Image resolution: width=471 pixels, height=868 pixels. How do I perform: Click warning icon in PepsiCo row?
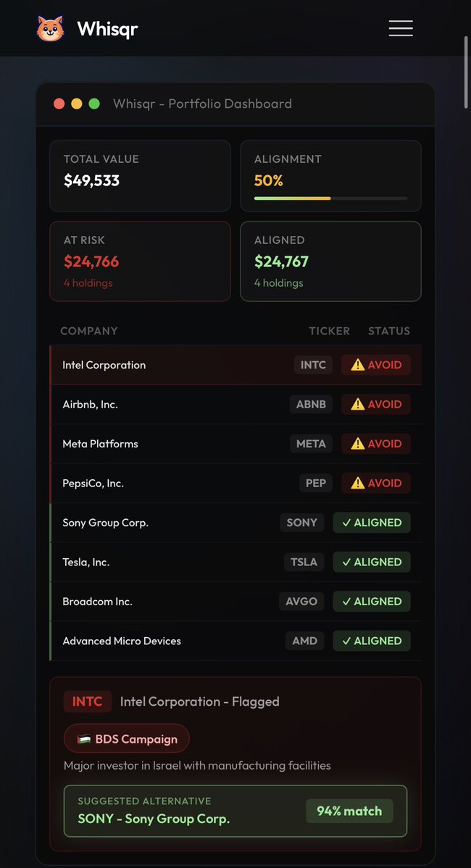[x=358, y=483]
